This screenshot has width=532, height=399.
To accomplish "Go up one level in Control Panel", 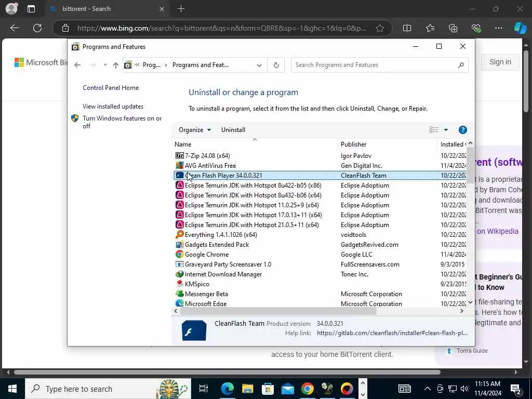I will (116, 65).
